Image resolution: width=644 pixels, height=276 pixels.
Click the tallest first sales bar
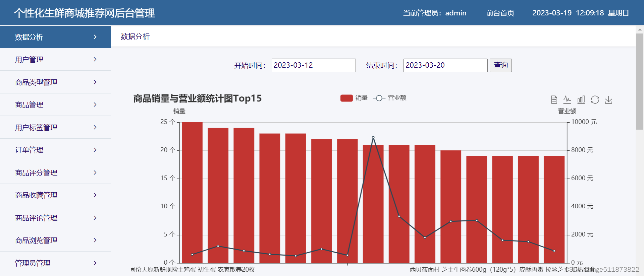click(192, 193)
